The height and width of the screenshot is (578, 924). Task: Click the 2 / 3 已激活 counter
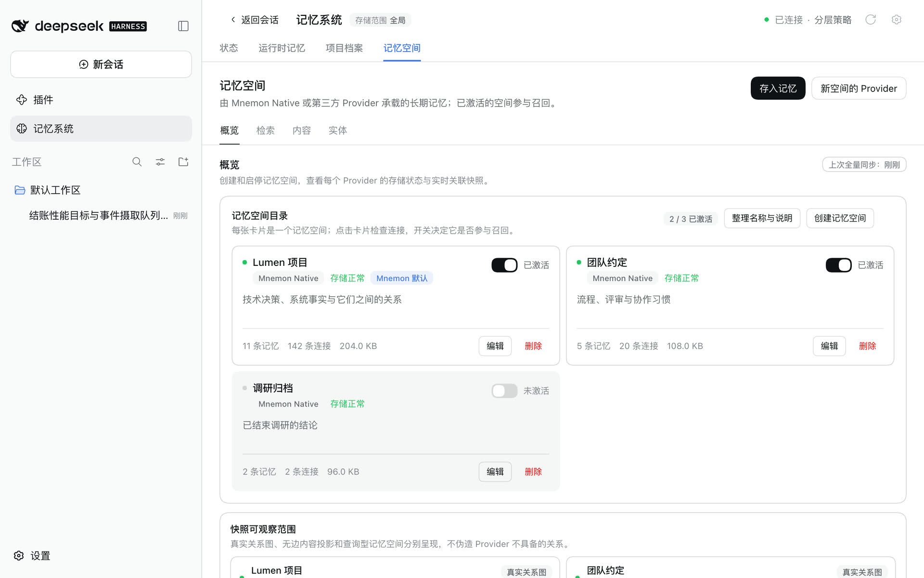click(691, 219)
